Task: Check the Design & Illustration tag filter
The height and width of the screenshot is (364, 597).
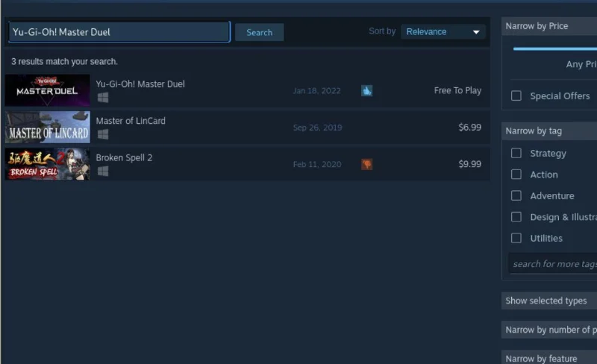Action: (x=516, y=217)
